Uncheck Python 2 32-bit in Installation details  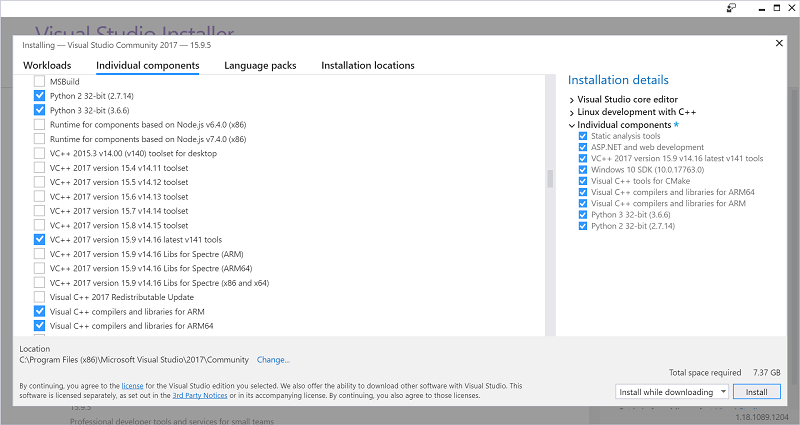[x=583, y=226]
